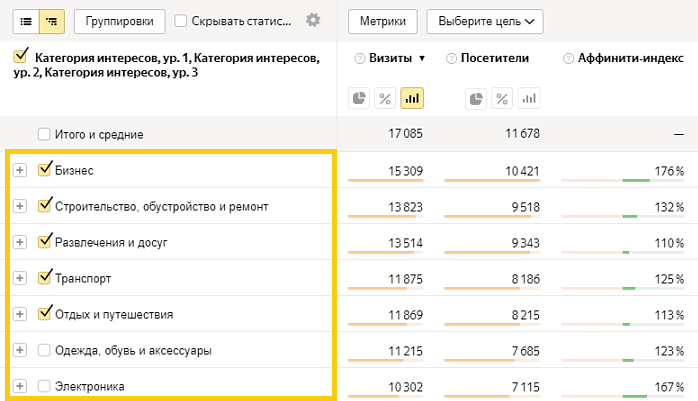The height and width of the screenshot is (401, 698).
Task: Expand Строительство, обустройство и ремонт row
Action: point(20,206)
